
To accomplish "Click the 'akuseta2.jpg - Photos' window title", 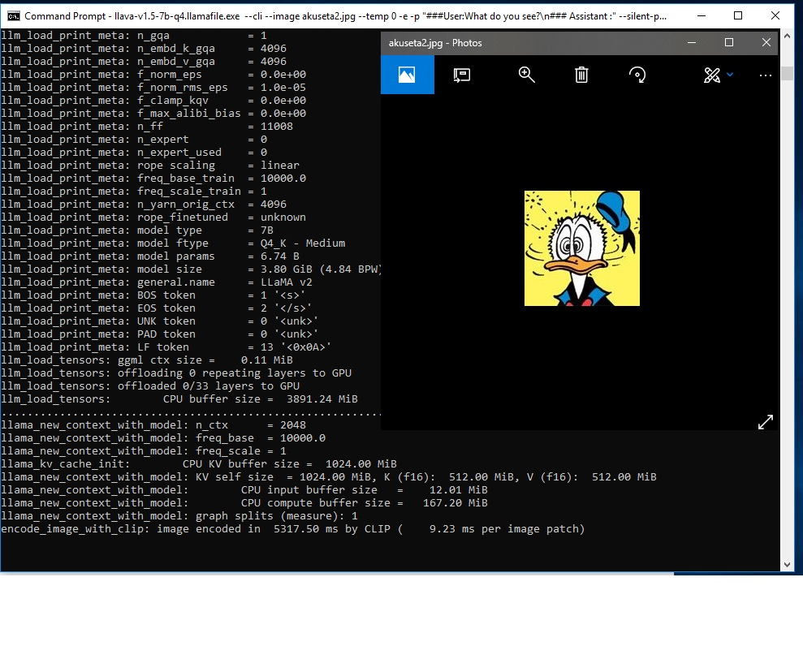I will [435, 43].
